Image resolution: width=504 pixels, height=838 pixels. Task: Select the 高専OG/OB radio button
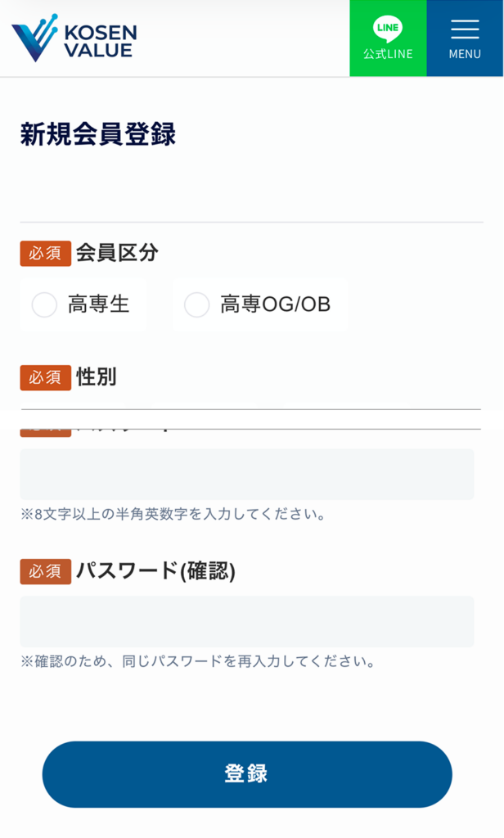point(196,304)
